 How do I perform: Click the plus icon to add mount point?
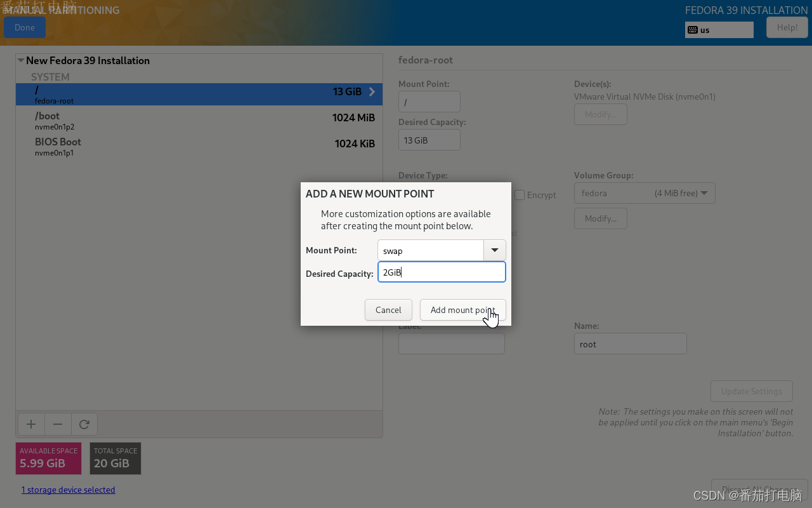click(31, 424)
